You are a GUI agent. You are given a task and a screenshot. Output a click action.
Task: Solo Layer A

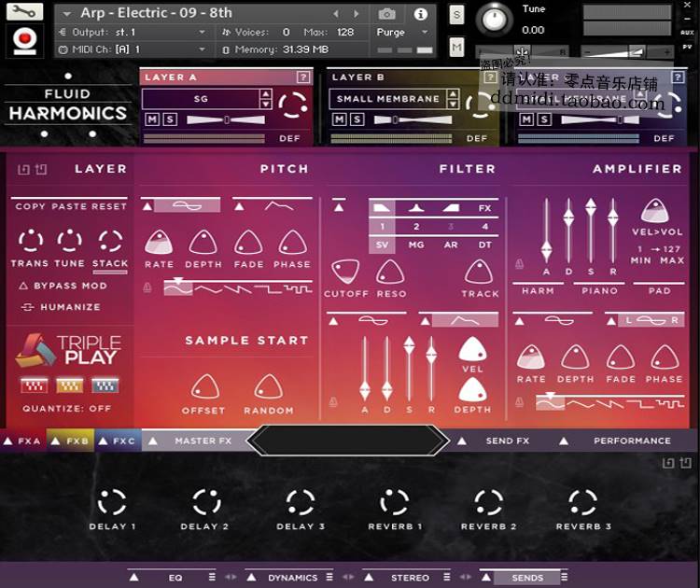[170, 119]
